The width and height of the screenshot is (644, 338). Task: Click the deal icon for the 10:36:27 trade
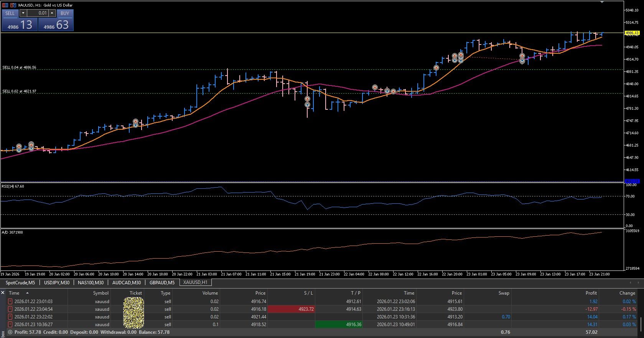click(x=10, y=325)
